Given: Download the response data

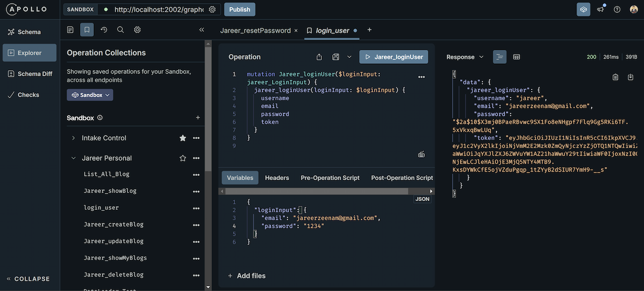Looking at the screenshot, I should coord(631,77).
